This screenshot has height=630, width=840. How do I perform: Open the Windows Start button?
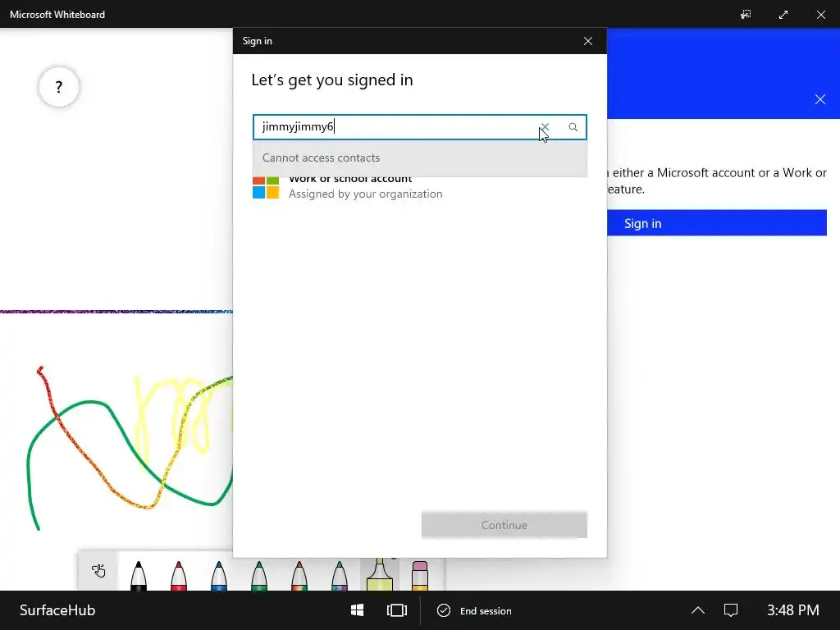[x=358, y=610]
